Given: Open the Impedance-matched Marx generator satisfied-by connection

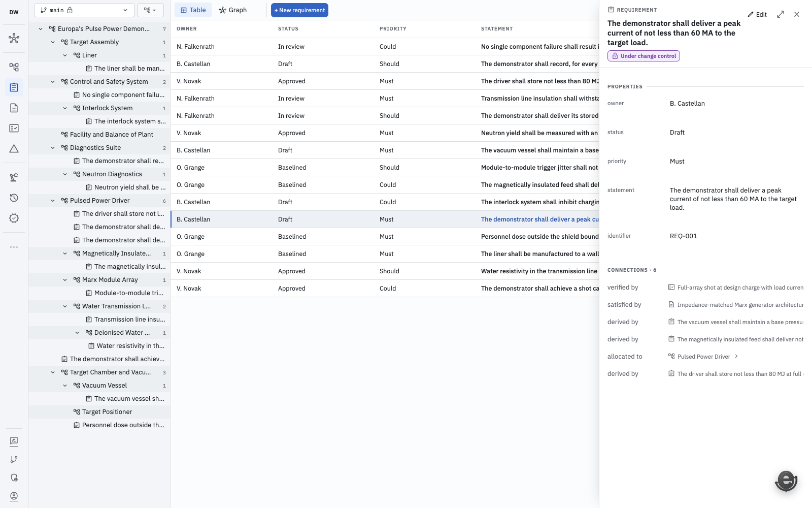Looking at the screenshot, I should 735,305.
